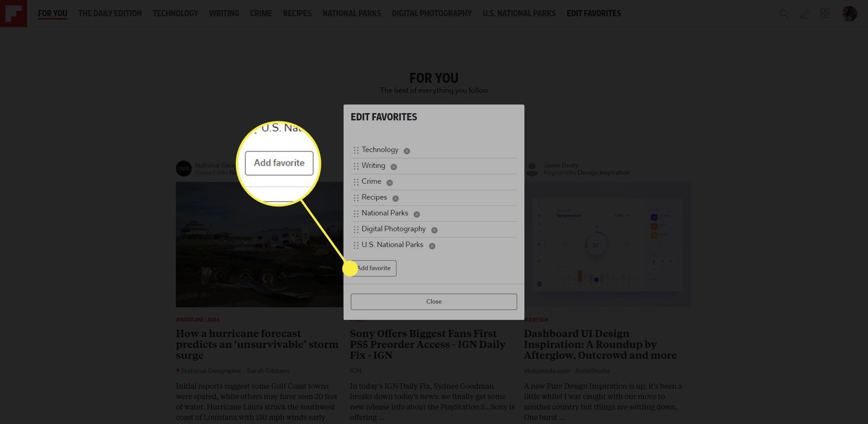Select Crime in the favorites list
Image resolution: width=868 pixels, height=424 pixels.
click(371, 181)
